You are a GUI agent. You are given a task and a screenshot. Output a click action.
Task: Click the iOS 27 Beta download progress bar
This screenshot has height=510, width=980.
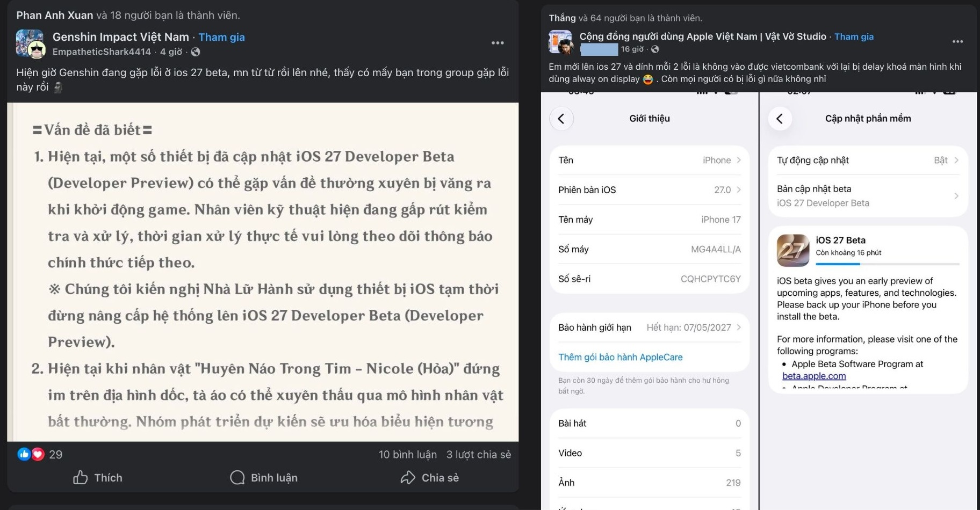point(887,264)
